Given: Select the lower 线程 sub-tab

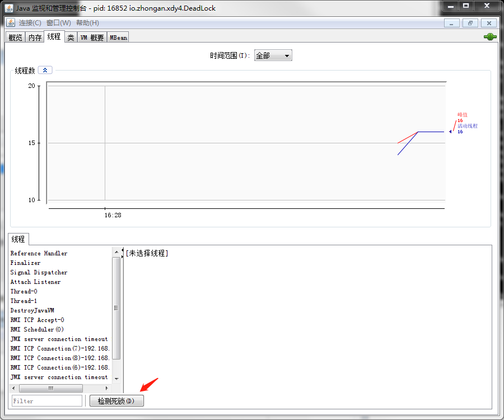Looking at the screenshot, I should [x=18, y=239].
